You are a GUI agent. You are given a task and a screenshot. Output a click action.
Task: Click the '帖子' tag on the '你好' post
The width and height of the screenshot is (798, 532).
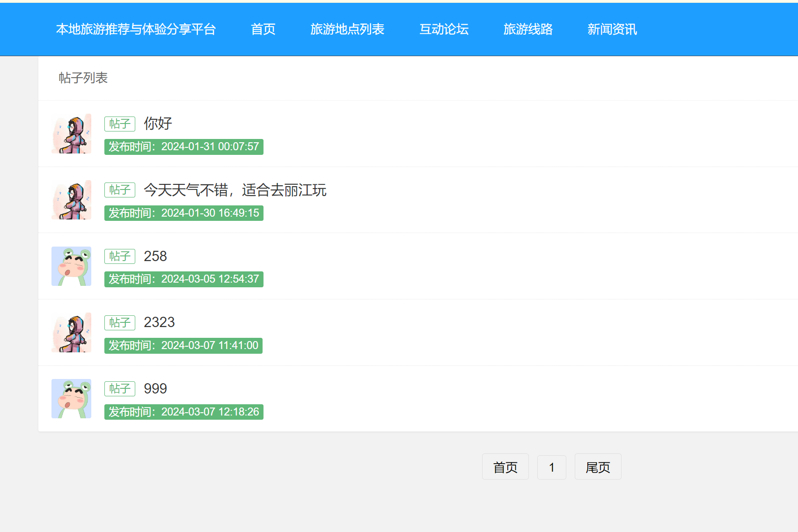[x=120, y=124]
